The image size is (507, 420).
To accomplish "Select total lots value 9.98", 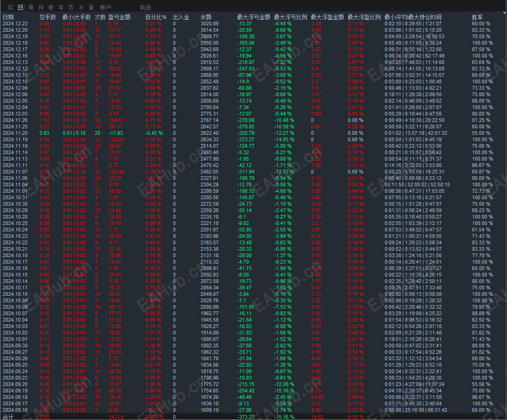I will click(x=44, y=417).
